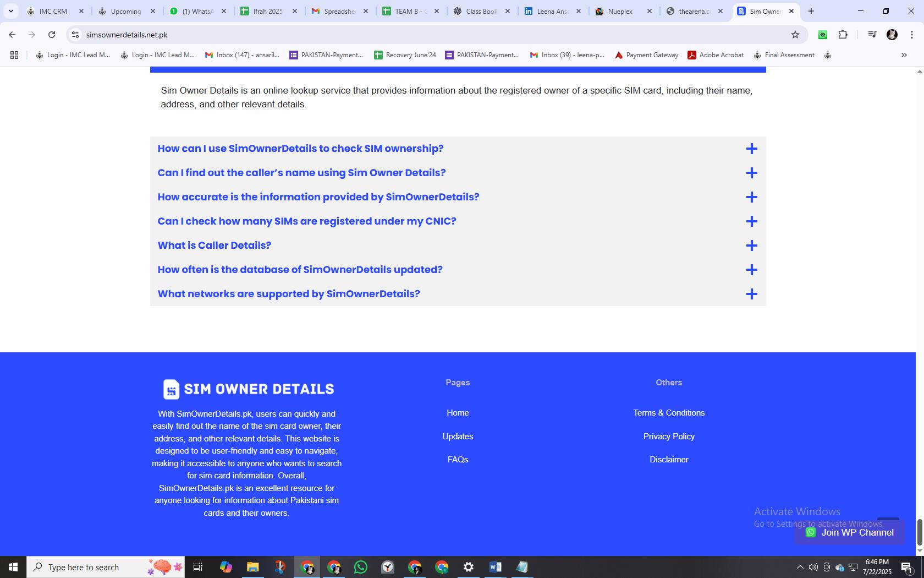Expand 'What networks are supported' FAQ
The width and height of the screenshot is (924, 578).
(458, 294)
